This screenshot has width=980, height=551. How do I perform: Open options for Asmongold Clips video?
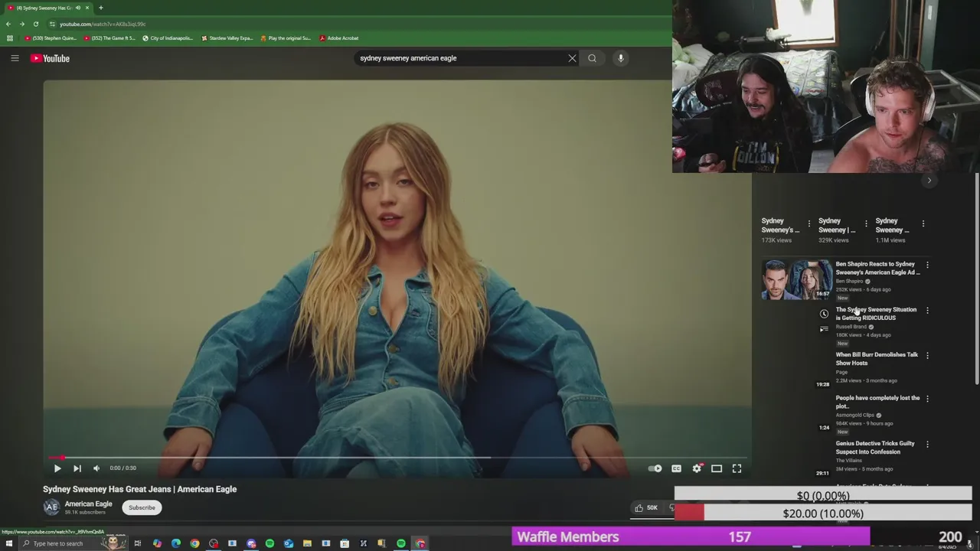(927, 399)
